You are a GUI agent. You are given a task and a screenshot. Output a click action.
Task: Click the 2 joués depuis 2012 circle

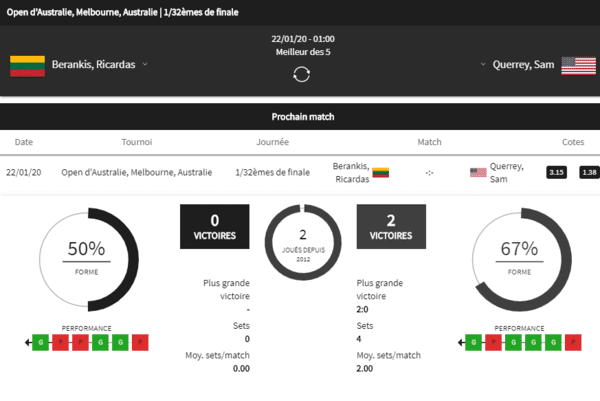(x=303, y=242)
